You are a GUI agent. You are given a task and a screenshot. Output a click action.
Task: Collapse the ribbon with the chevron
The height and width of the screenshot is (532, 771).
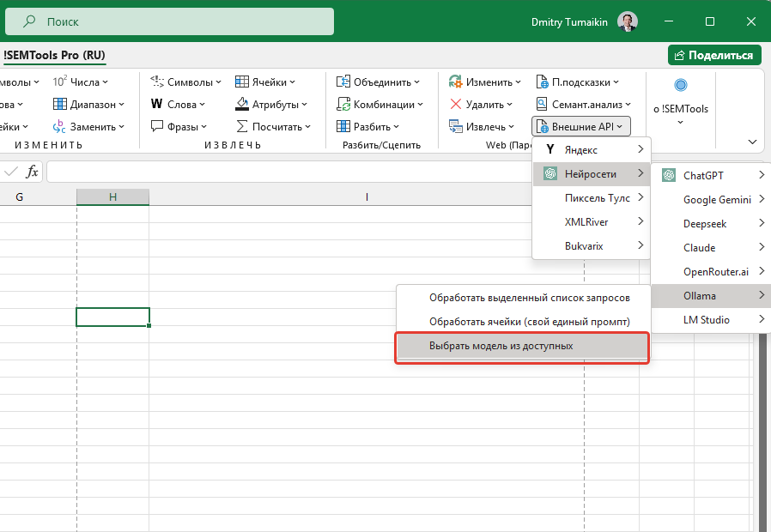coord(752,142)
